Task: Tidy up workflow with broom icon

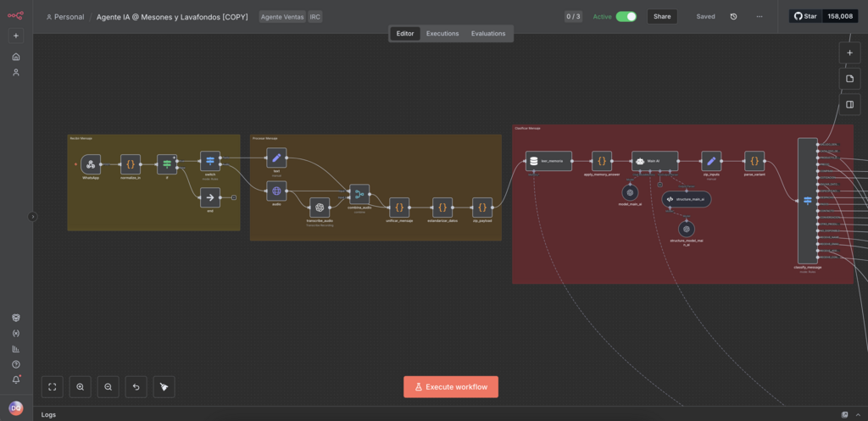Action: [x=164, y=387]
